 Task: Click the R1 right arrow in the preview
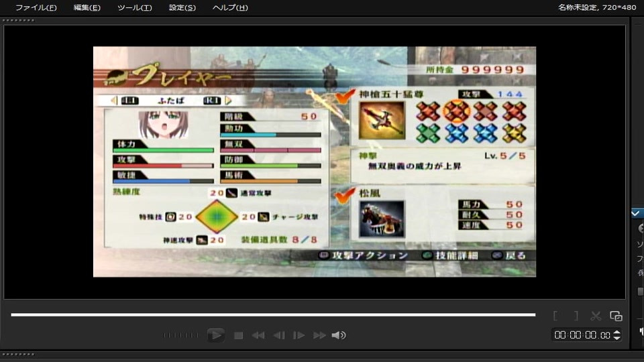[x=228, y=101]
